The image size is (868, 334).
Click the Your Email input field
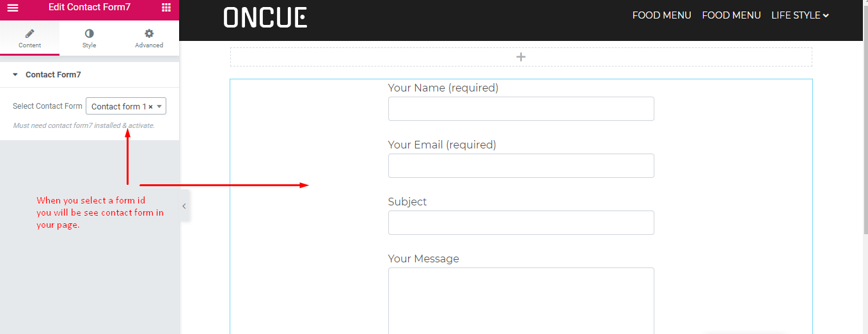point(521,166)
